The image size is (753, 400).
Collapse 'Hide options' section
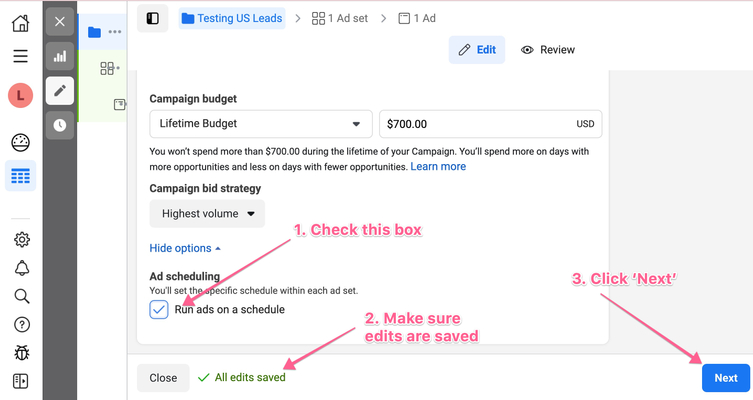tap(185, 248)
